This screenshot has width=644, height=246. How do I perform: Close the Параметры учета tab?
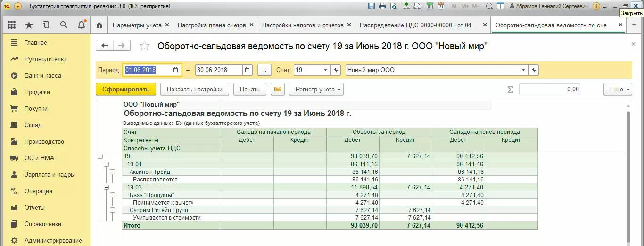click(166, 25)
